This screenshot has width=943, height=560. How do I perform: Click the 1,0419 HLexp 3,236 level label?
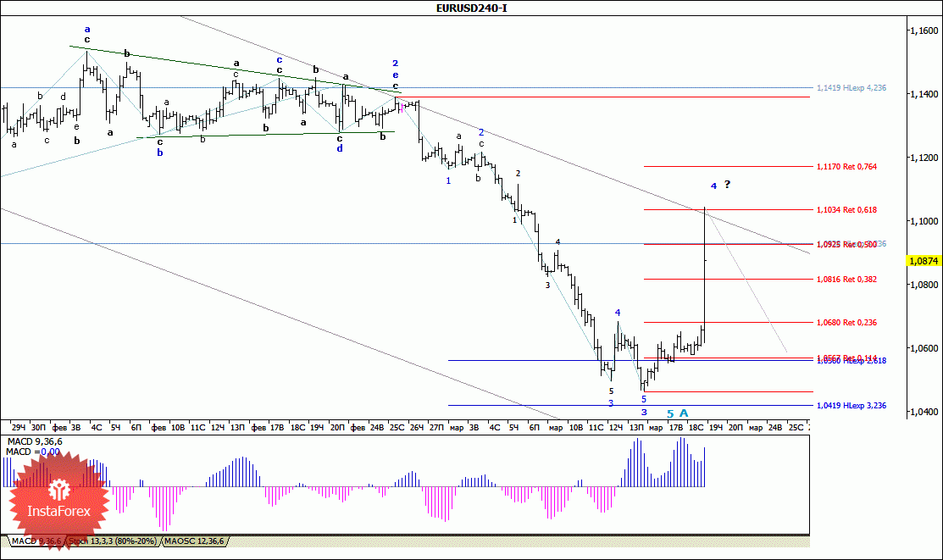pyautogui.click(x=851, y=406)
